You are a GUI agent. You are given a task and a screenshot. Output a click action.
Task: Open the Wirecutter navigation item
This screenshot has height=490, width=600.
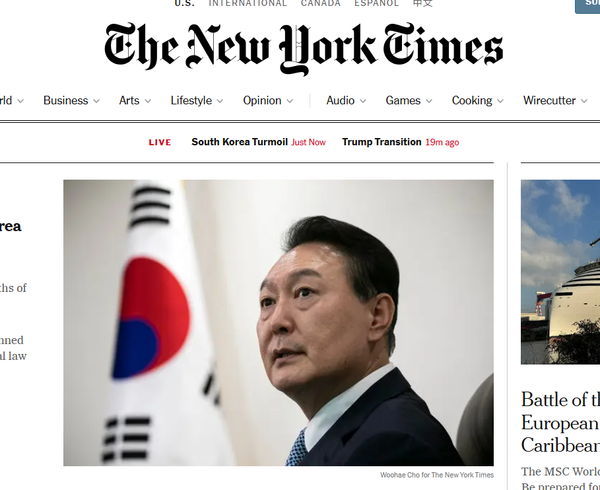click(549, 101)
